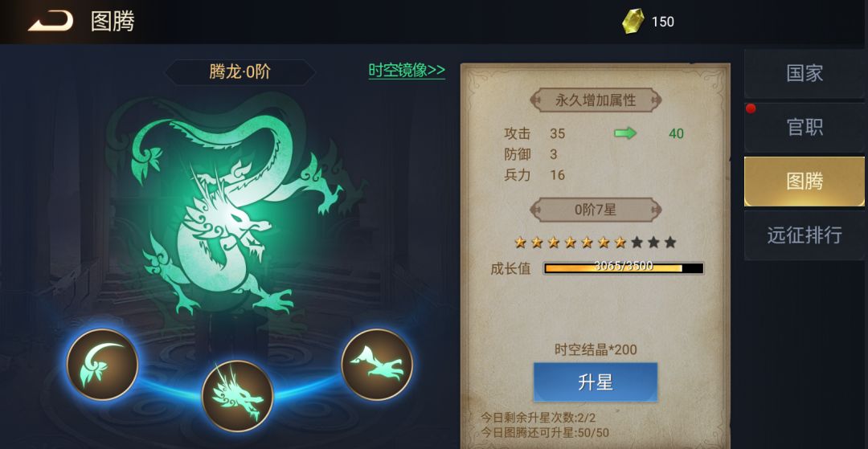Click the green attack upgrade arrow
Screen dimensions: 868x449
pos(625,133)
